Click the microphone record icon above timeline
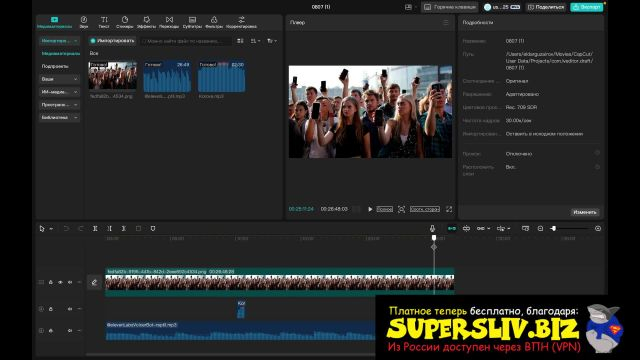This screenshot has width=640, height=360. click(x=432, y=229)
